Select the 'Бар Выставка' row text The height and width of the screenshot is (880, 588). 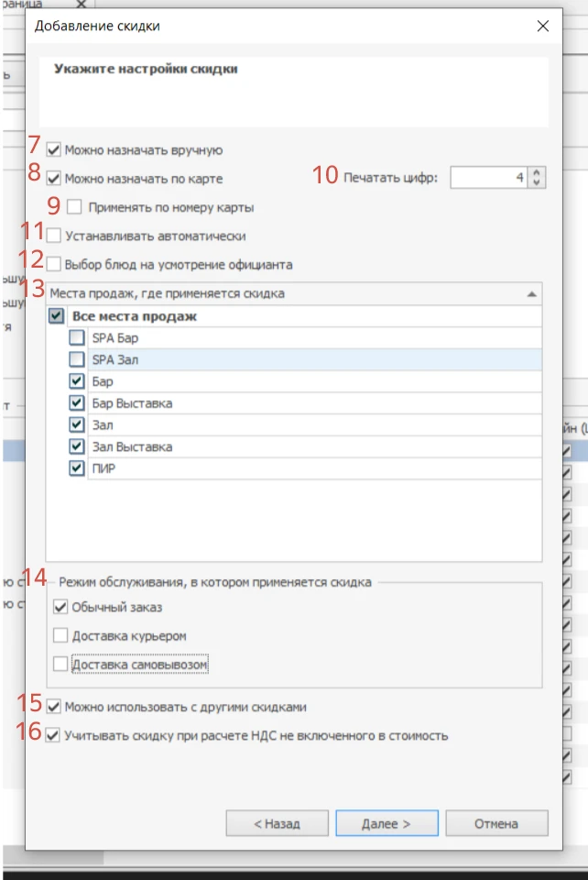132,403
